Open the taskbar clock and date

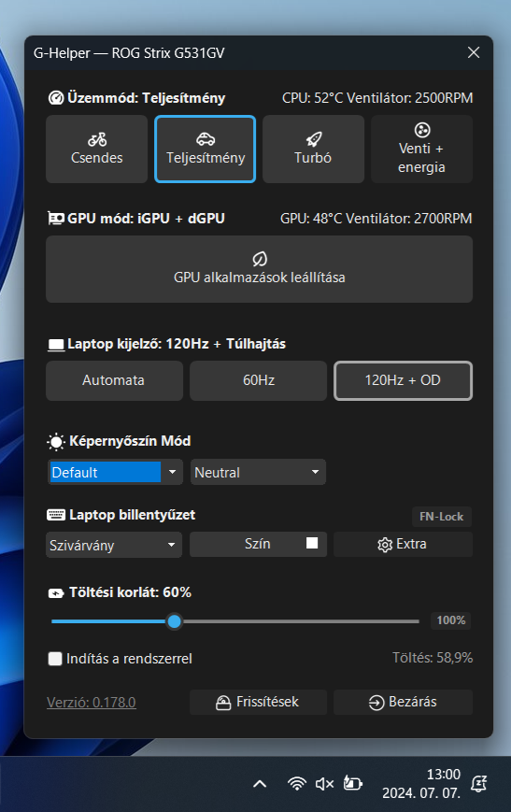pos(421,784)
